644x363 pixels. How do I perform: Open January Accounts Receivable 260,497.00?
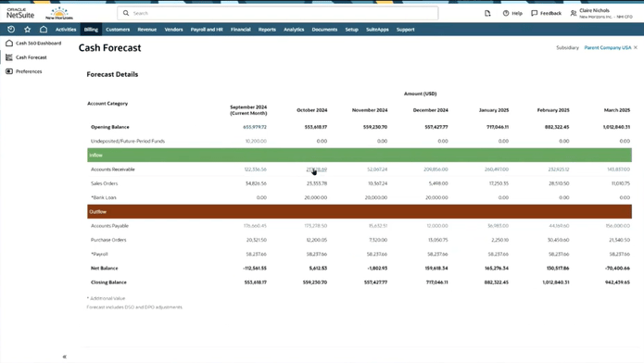497,169
